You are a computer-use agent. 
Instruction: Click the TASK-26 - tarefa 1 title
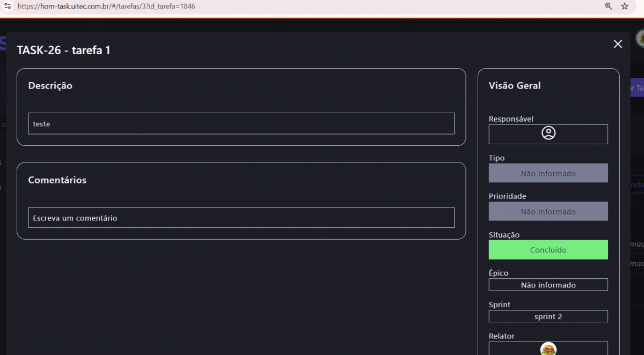pos(64,50)
